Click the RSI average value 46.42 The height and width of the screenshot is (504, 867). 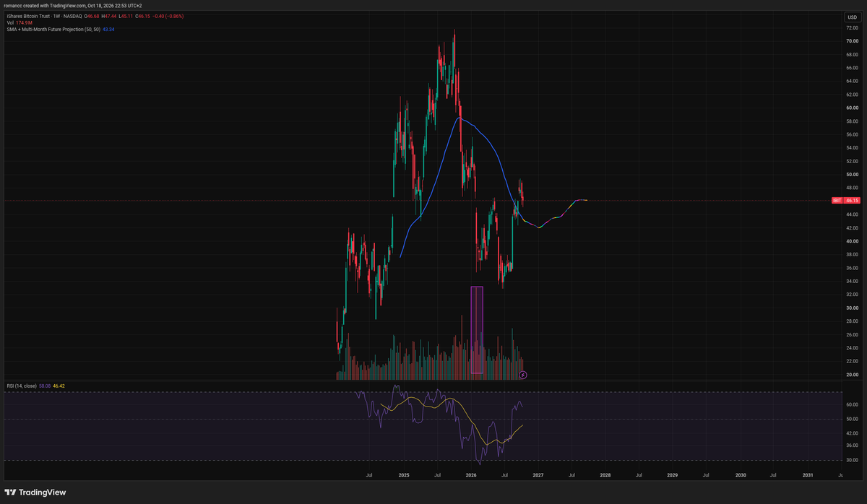click(x=60, y=386)
